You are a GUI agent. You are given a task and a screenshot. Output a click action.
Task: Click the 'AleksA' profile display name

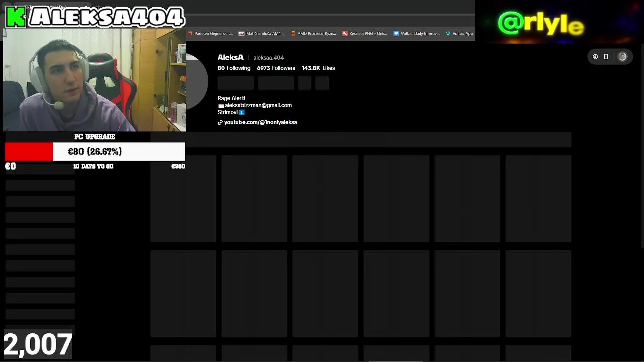tap(230, 58)
